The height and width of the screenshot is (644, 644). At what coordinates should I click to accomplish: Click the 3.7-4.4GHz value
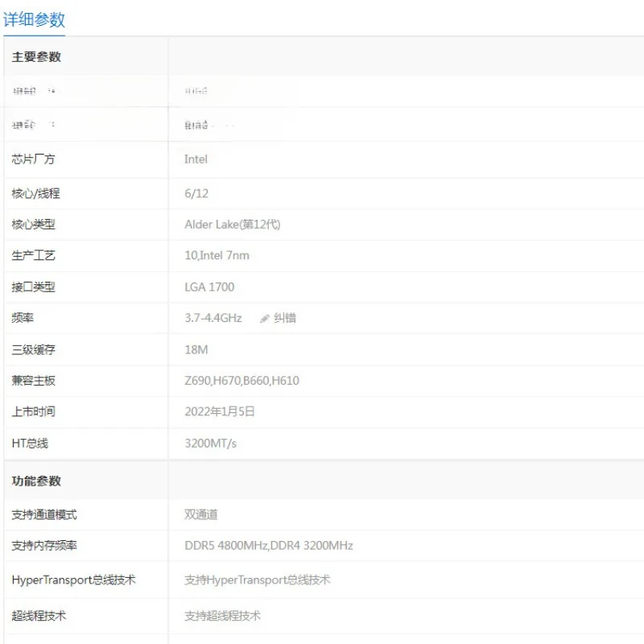tap(213, 318)
